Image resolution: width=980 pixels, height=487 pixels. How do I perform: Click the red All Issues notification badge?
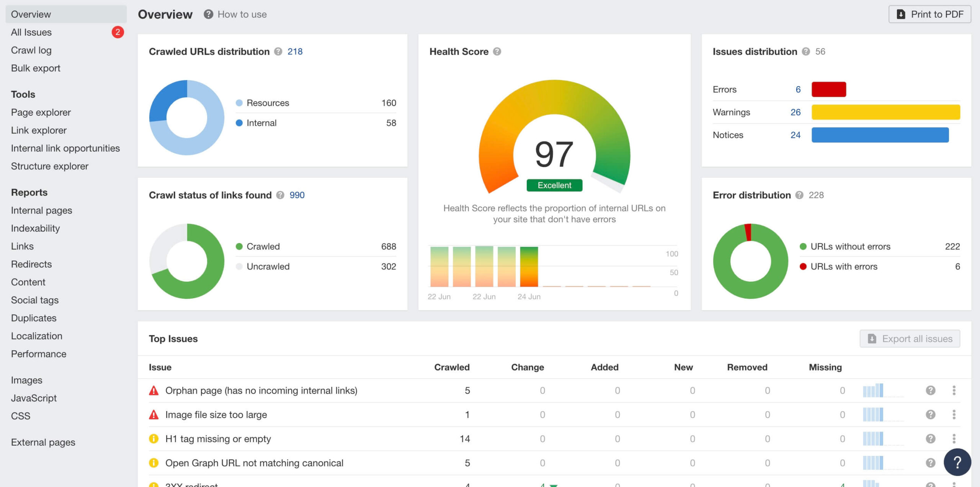[x=118, y=32]
